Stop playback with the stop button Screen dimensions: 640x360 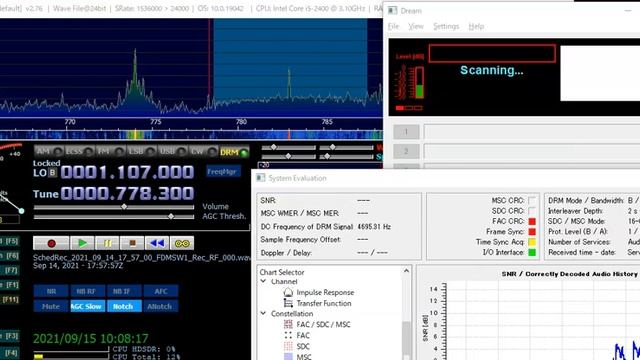click(132, 243)
